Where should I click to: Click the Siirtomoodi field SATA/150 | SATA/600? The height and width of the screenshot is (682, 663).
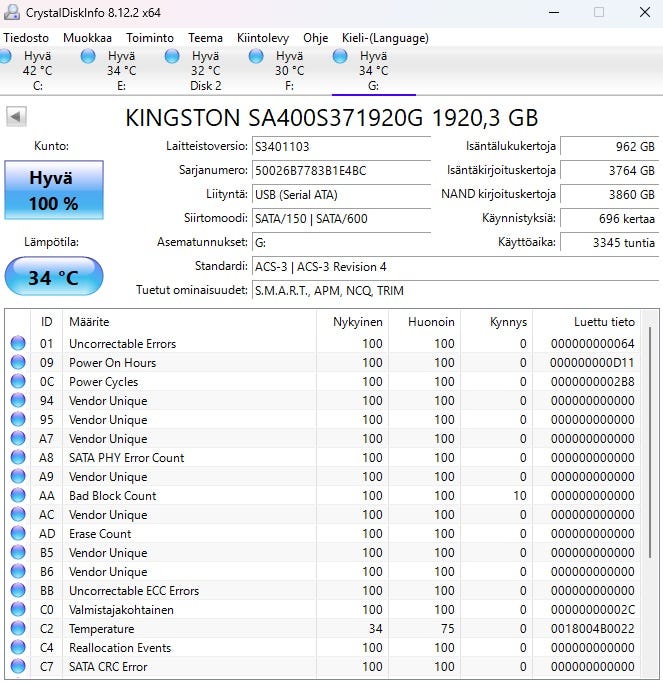coord(342,218)
